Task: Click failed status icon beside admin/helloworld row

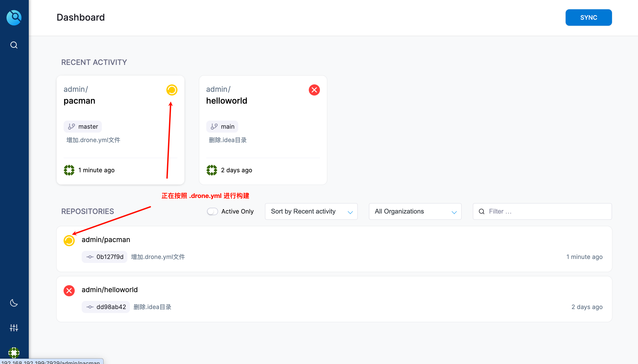Action: click(69, 291)
